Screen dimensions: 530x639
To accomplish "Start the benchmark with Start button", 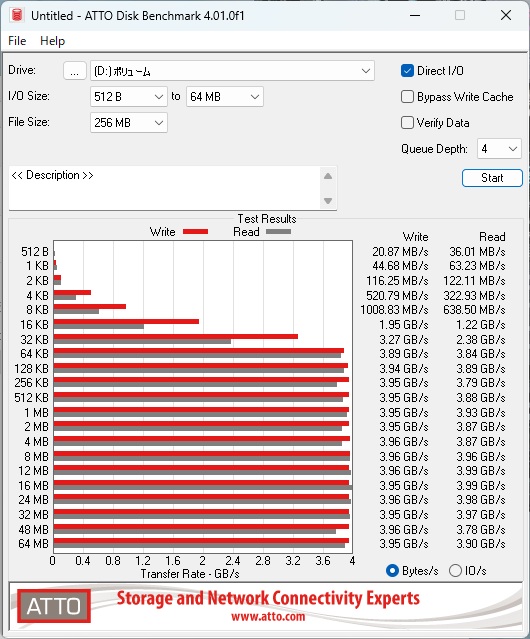I will [492, 178].
